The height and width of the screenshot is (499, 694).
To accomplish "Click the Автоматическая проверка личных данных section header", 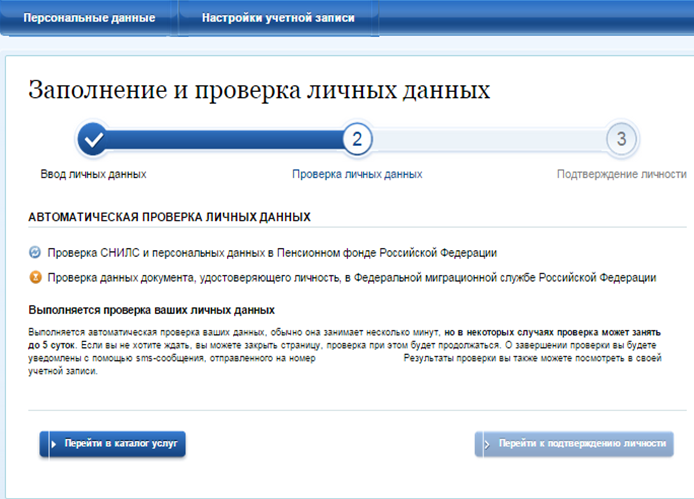I will tap(169, 216).
